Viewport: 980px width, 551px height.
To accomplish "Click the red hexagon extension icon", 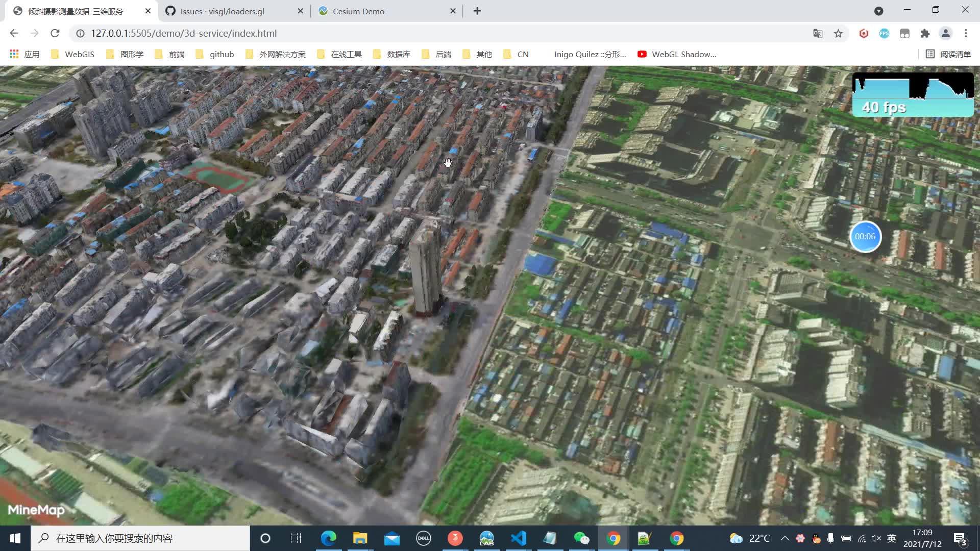I will coord(864,33).
